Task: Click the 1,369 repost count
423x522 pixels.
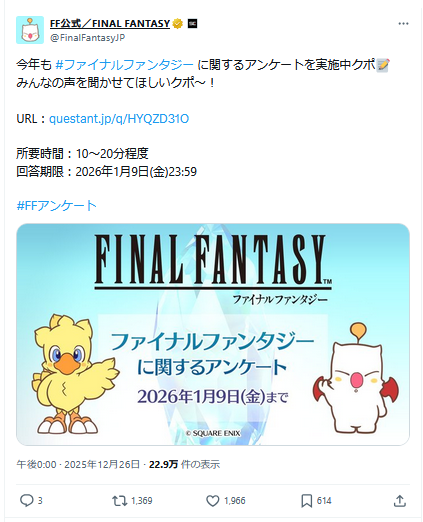Action: click(x=142, y=501)
